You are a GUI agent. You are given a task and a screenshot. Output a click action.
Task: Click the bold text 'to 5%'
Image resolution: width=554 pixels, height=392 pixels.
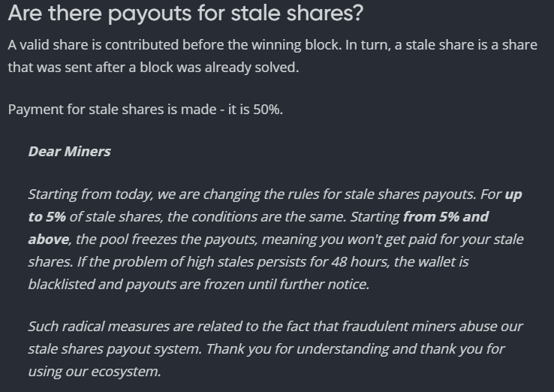tap(47, 217)
